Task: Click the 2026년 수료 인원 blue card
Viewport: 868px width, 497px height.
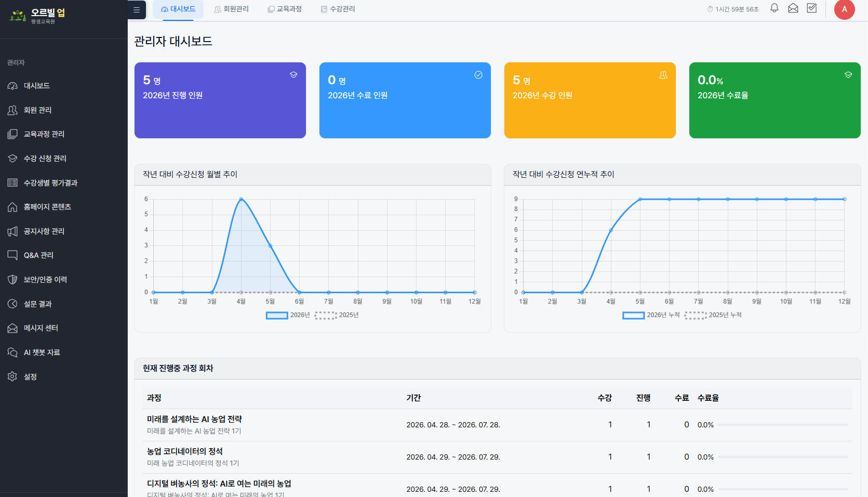Action: [405, 100]
